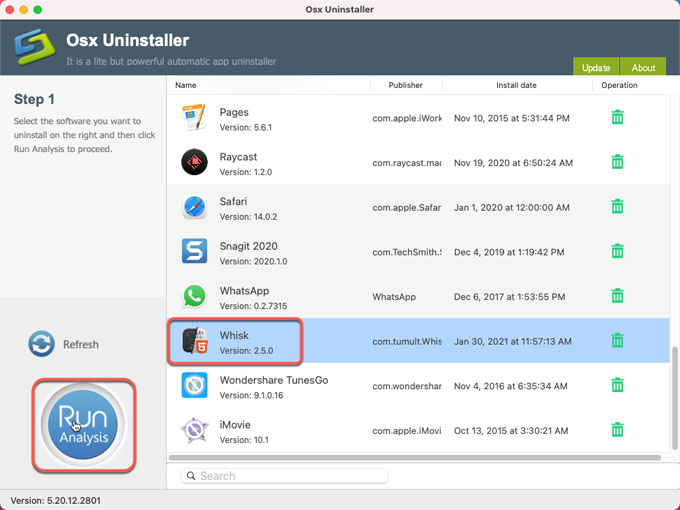Start analysis with Run Analysis button
Screen dimensions: 680x510
[x=83, y=425]
